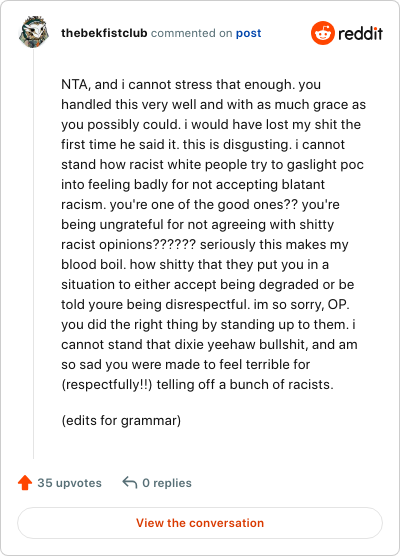Click the reddit wordmark text
Image resolution: width=400 pixels, height=556 pixels.
[x=360, y=33]
